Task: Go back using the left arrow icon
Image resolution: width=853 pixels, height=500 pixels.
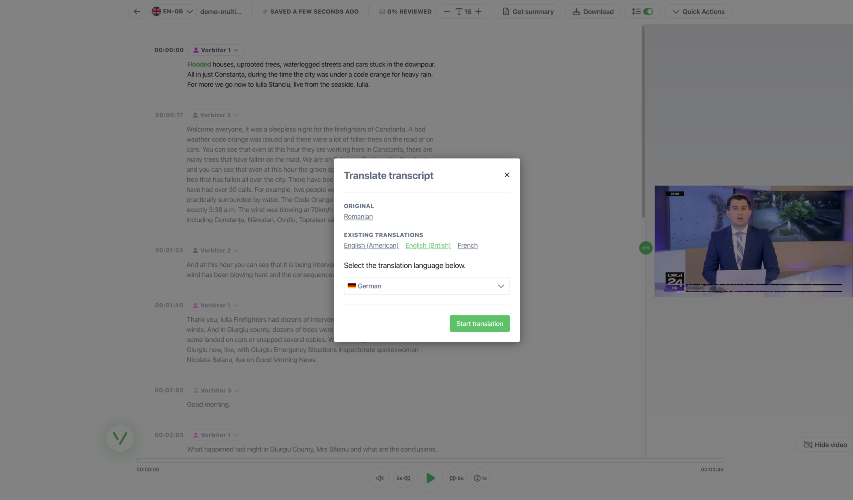Action: point(137,11)
